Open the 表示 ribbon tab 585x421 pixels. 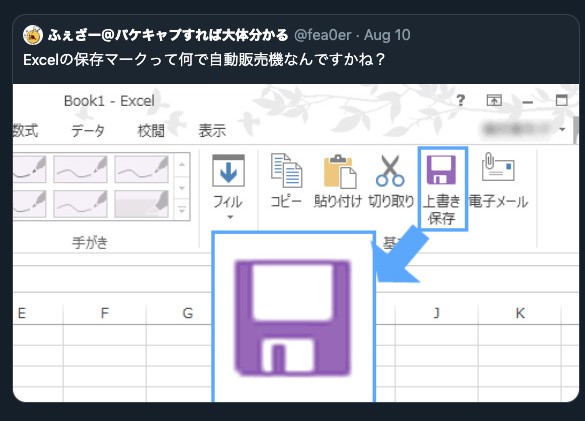tap(212, 131)
